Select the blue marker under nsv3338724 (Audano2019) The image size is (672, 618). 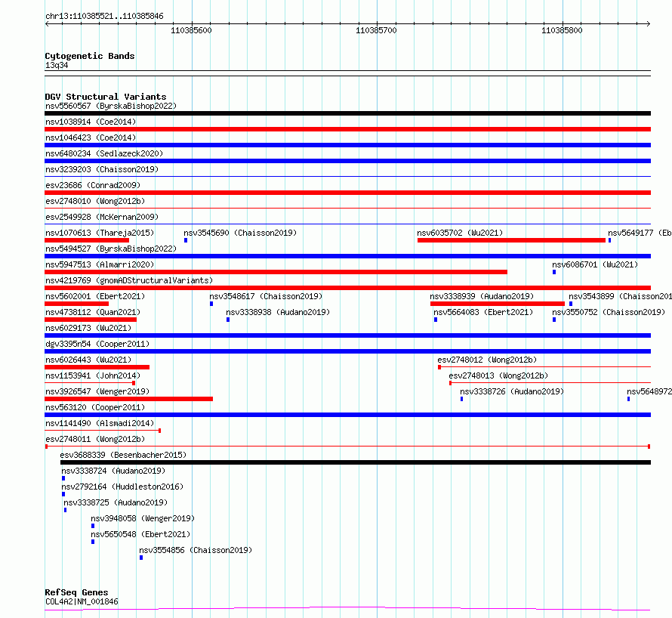click(x=63, y=478)
